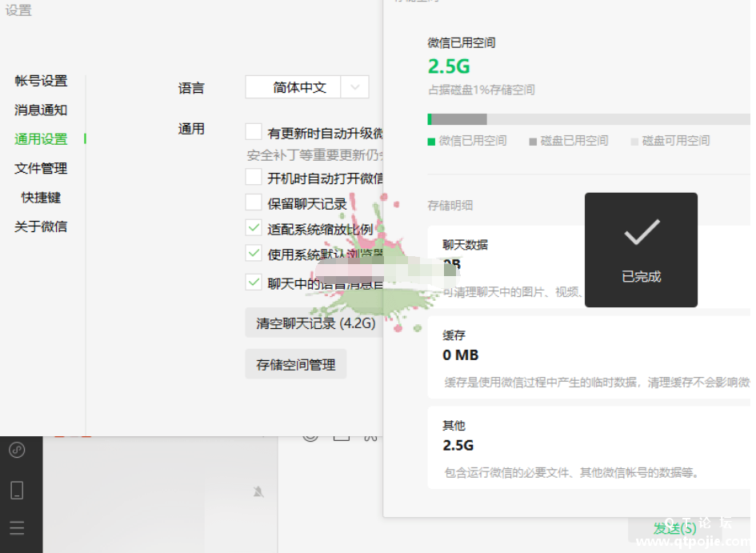The height and width of the screenshot is (553, 756).
Task: Toggle 保留聊天记录 checkbox
Action: coord(254,202)
